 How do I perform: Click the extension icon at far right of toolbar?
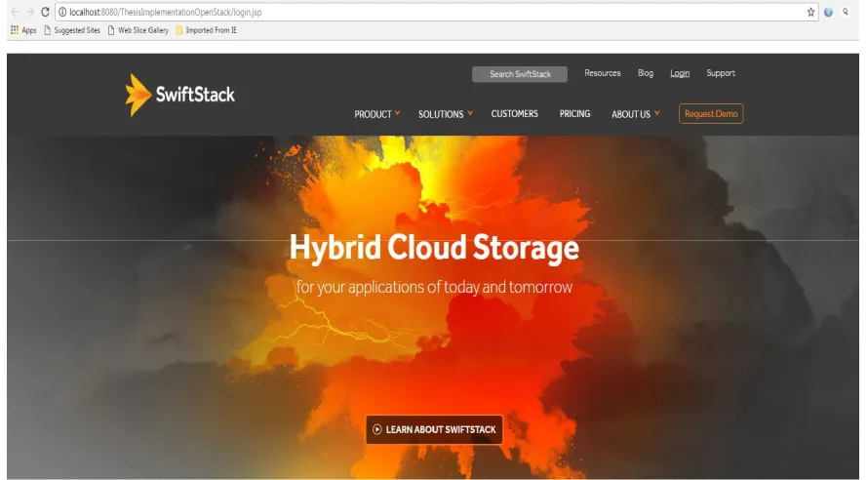click(x=846, y=12)
